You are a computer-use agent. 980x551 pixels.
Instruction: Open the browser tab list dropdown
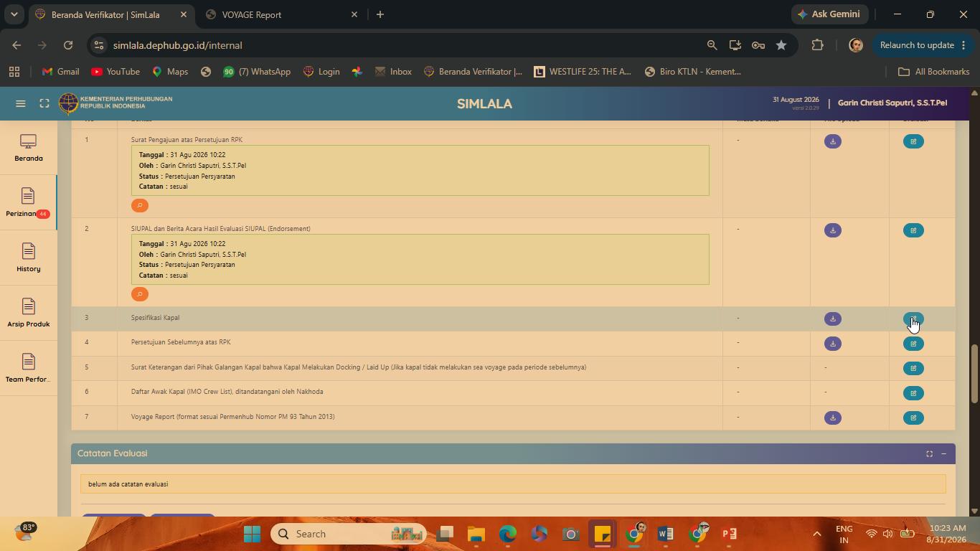[x=14, y=14]
